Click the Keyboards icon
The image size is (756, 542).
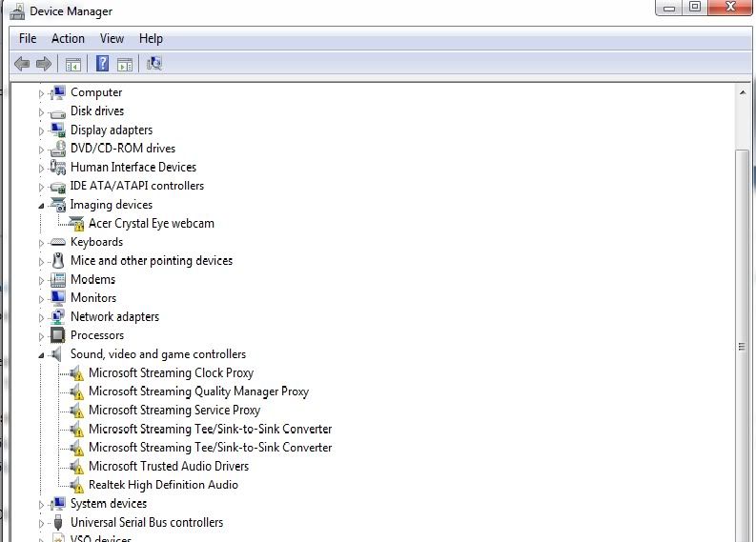pos(58,242)
